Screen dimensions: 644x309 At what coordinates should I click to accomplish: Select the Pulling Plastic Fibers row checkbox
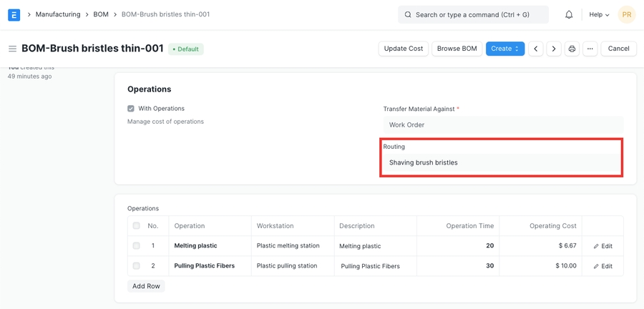pos(136,266)
